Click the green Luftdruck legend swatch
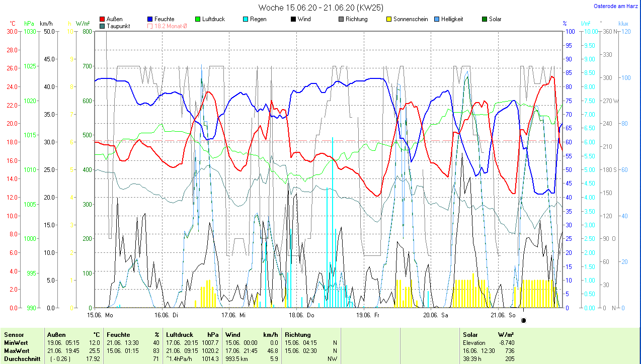The height and width of the screenshot is (364, 641). (x=198, y=20)
